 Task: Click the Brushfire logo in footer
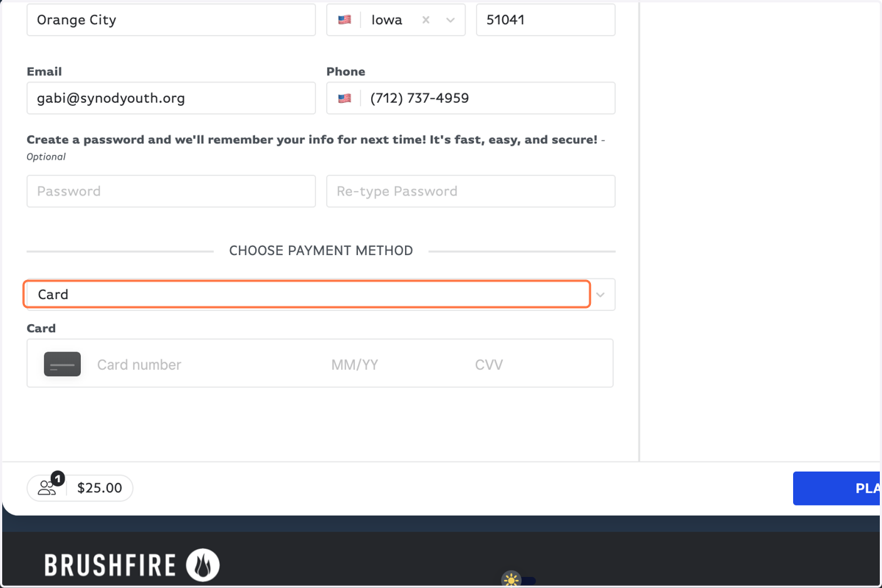tap(132, 565)
